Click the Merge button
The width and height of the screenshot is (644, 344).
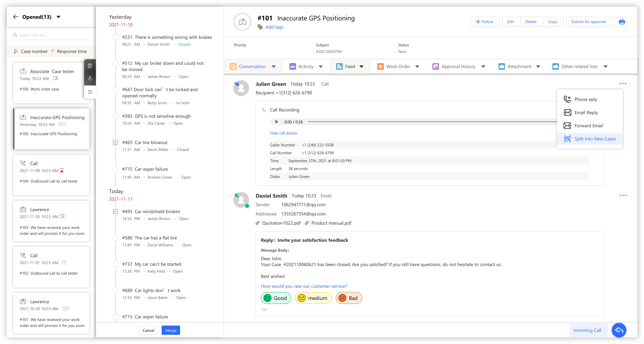[x=171, y=330]
